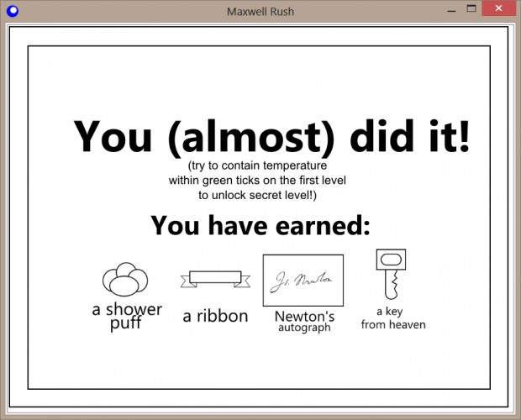The height and width of the screenshot is (420, 521).
Task: Click the 'a shower puff' label
Action: point(127,316)
